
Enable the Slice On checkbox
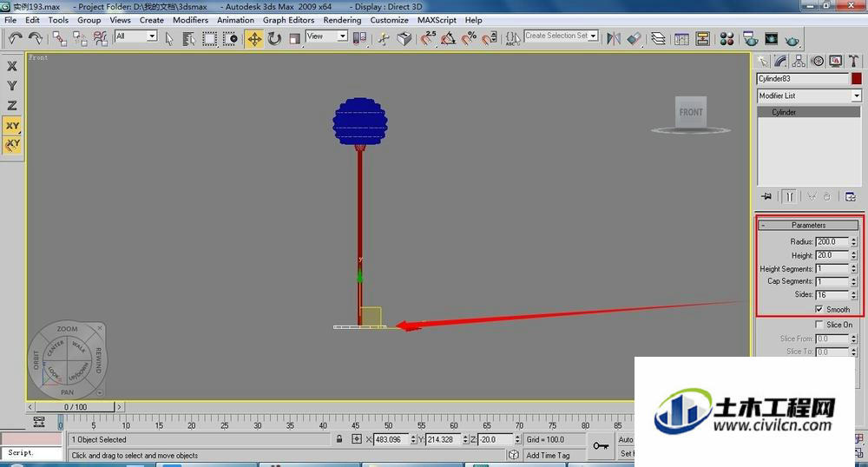tap(819, 325)
